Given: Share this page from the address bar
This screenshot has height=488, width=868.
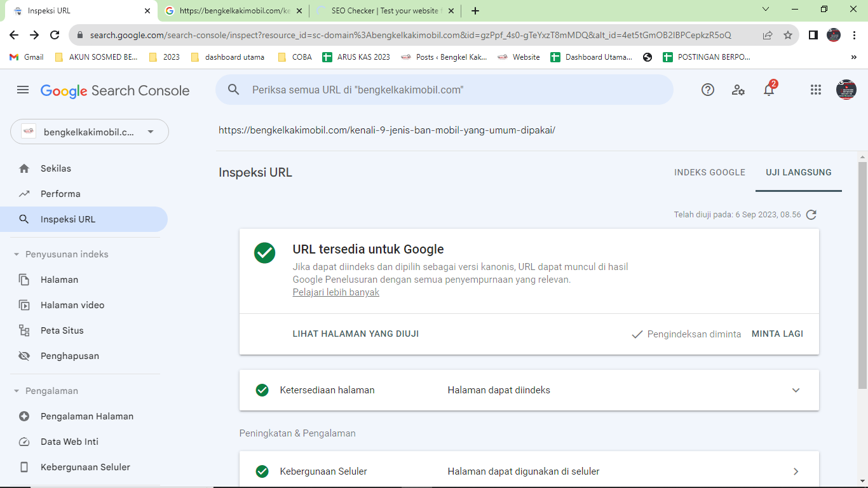Looking at the screenshot, I should (768, 35).
